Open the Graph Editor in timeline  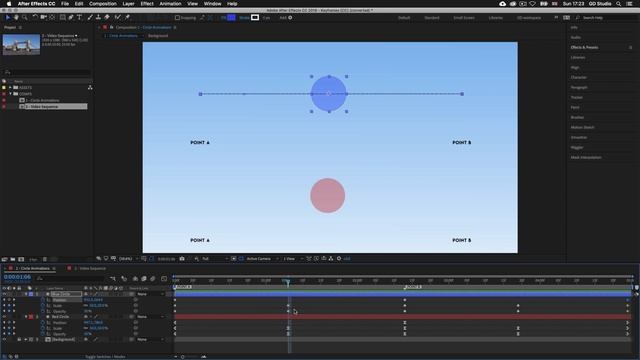point(164,279)
